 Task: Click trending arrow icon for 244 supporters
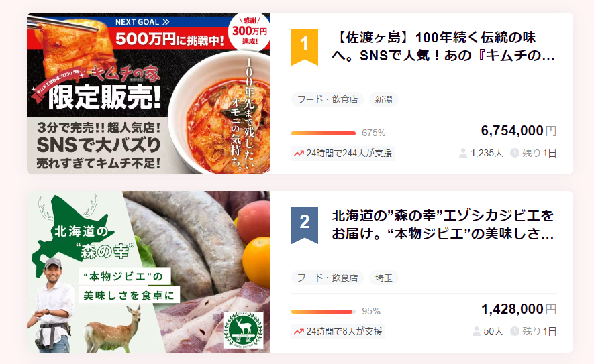coord(299,153)
